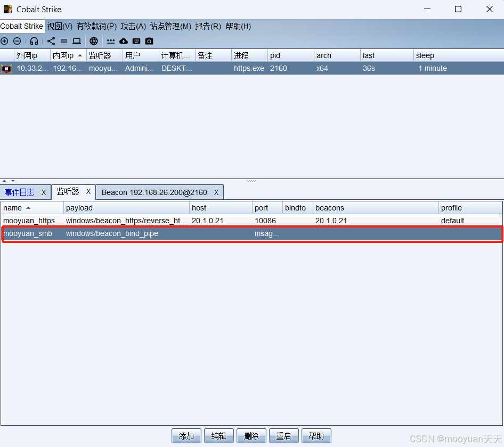Image resolution: width=504 pixels, height=447 pixels.
Task: Switch to the 事件日志 tab
Action: [20, 192]
